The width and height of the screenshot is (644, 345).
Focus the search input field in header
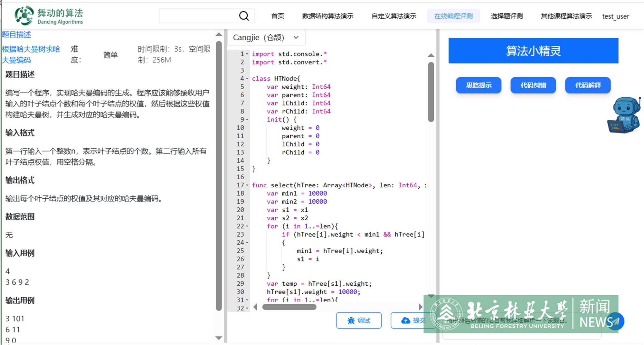(x=198, y=16)
